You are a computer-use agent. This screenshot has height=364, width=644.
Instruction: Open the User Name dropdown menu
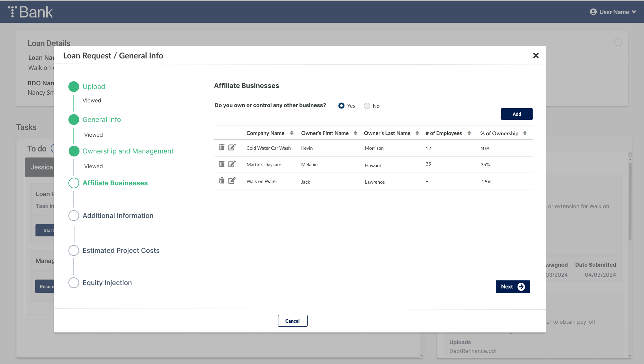[613, 12]
